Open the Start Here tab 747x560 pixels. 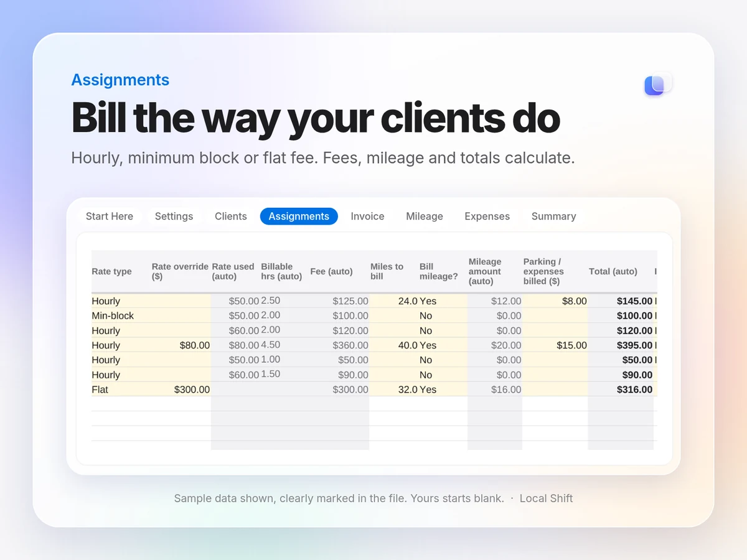pos(110,217)
